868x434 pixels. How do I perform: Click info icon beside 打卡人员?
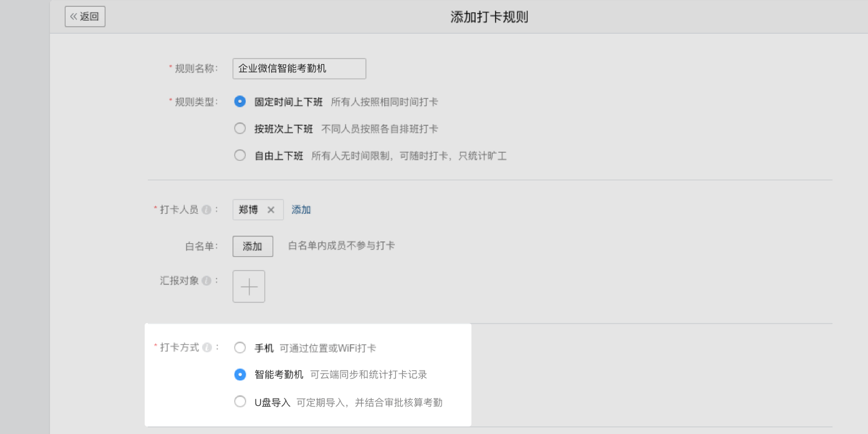coord(206,210)
